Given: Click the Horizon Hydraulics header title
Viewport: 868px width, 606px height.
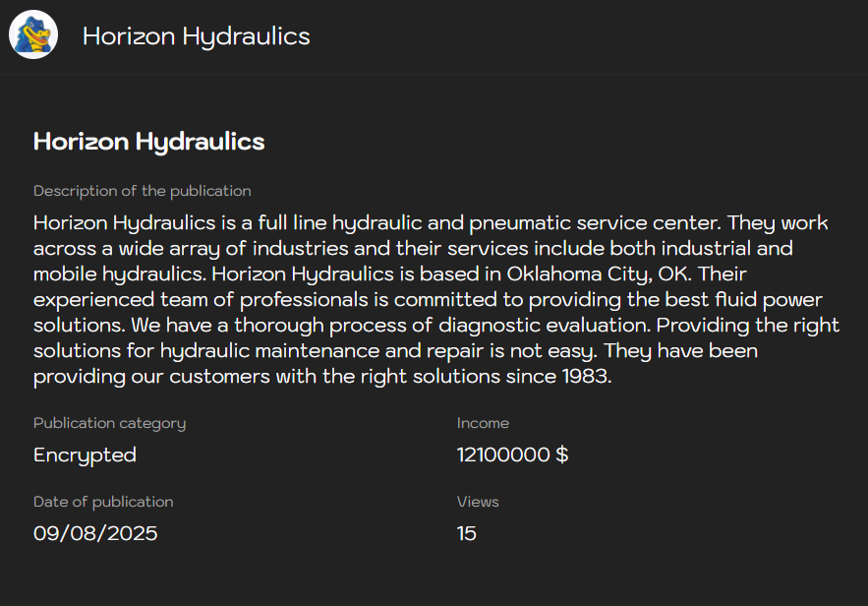Looking at the screenshot, I should 196,36.
